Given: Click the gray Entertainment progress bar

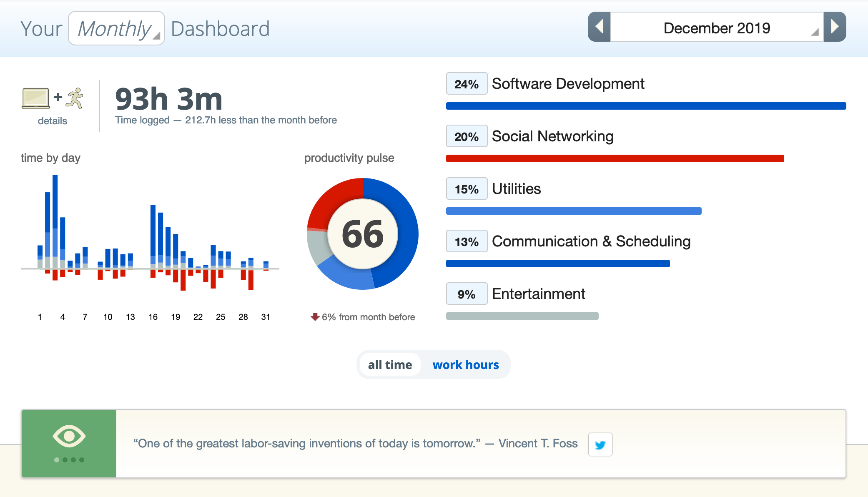Looking at the screenshot, I should tap(522, 316).
